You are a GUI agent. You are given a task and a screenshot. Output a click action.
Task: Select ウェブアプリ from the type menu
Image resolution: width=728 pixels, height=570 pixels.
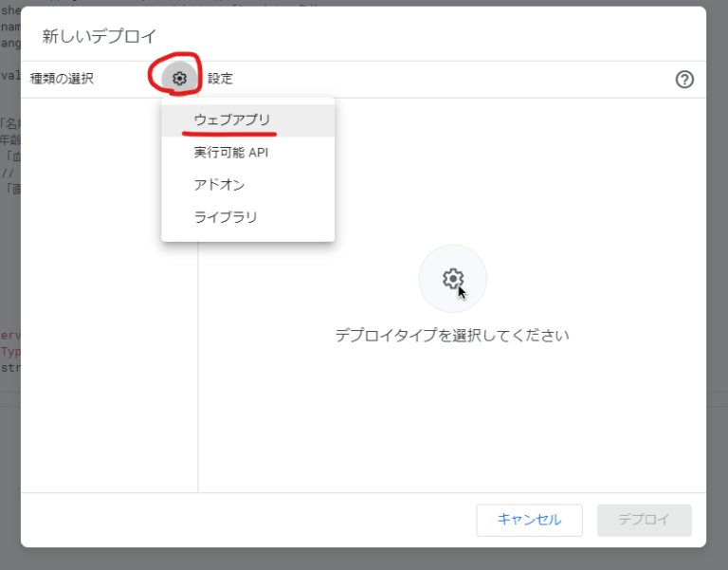click(x=231, y=120)
